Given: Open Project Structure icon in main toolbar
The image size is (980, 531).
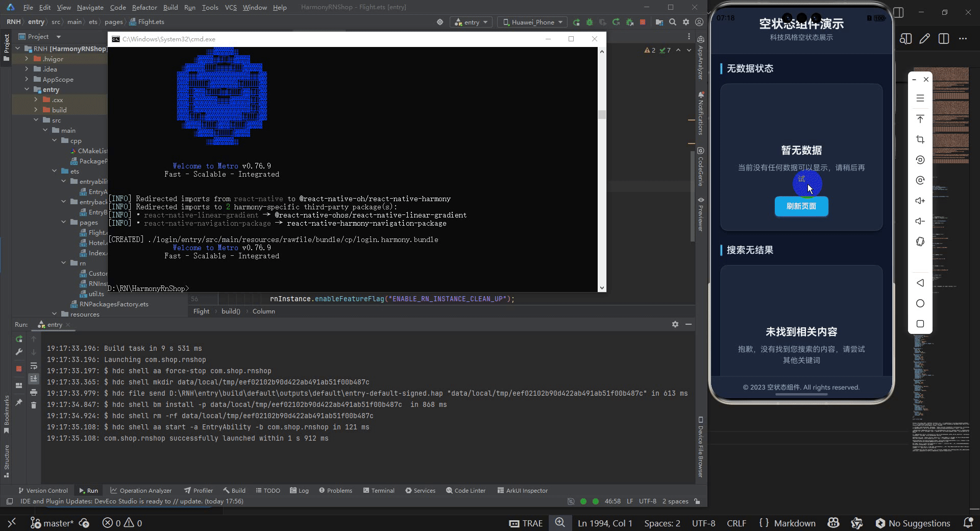Looking at the screenshot, I should point(659,22).
